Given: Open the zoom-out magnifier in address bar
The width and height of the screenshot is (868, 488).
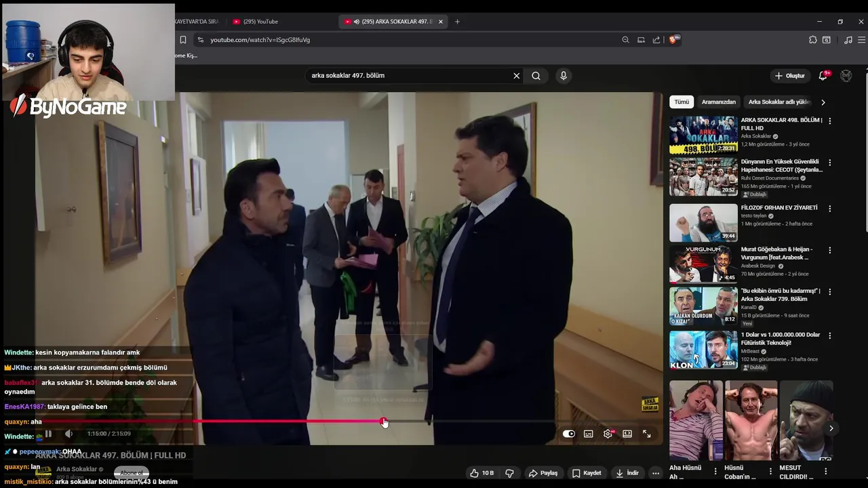Looking at the screenshot, I should point(625,40).
